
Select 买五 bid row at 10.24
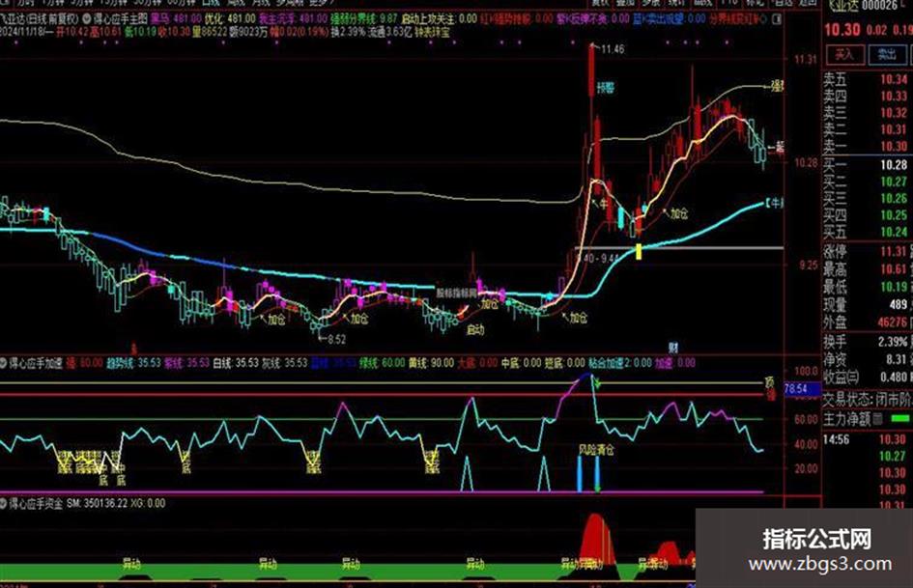[867, 233]
